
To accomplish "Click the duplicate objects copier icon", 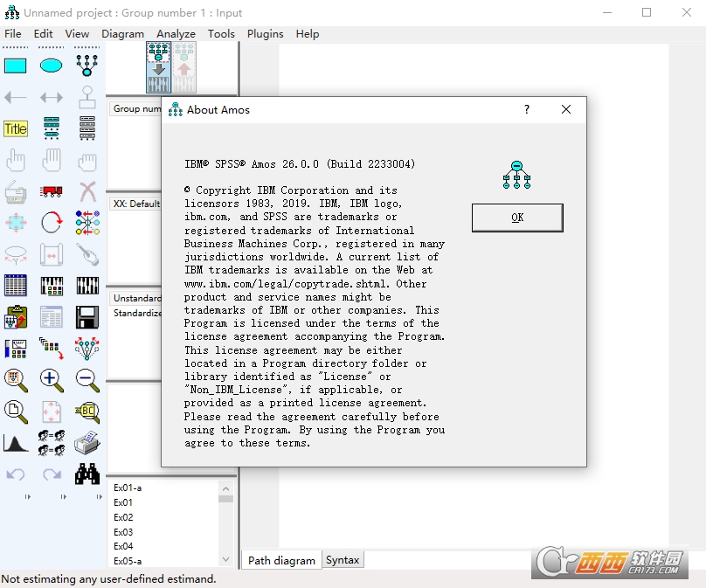I will tap(16, 192).
